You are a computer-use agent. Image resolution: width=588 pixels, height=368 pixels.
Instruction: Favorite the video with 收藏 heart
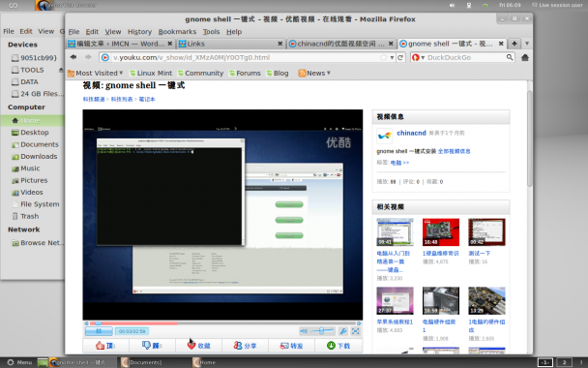pyautogui.click(x=198, y=346)
